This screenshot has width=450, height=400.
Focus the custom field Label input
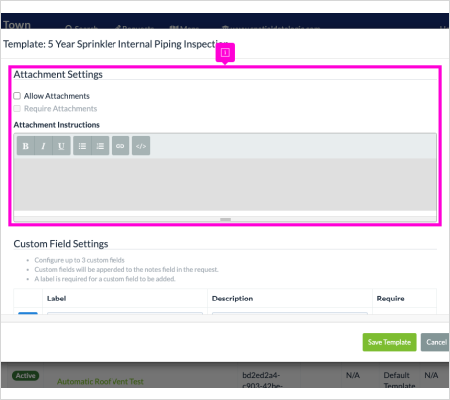[125, 313]
